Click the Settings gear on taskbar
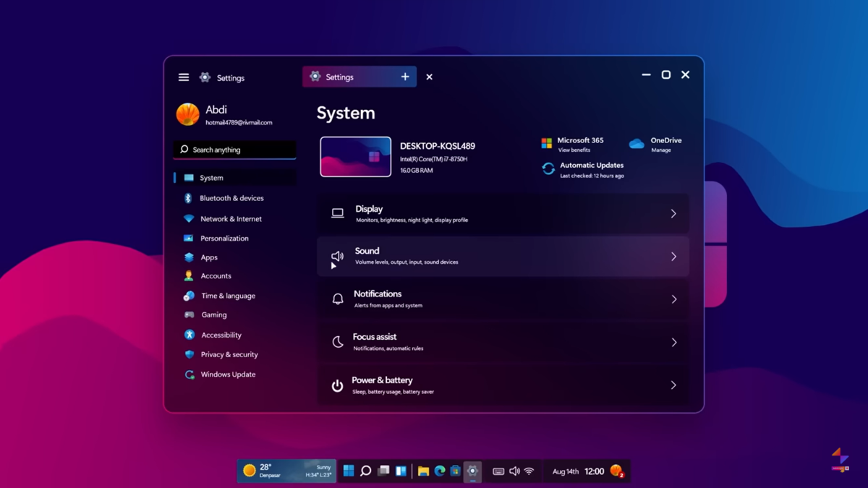 472,471
